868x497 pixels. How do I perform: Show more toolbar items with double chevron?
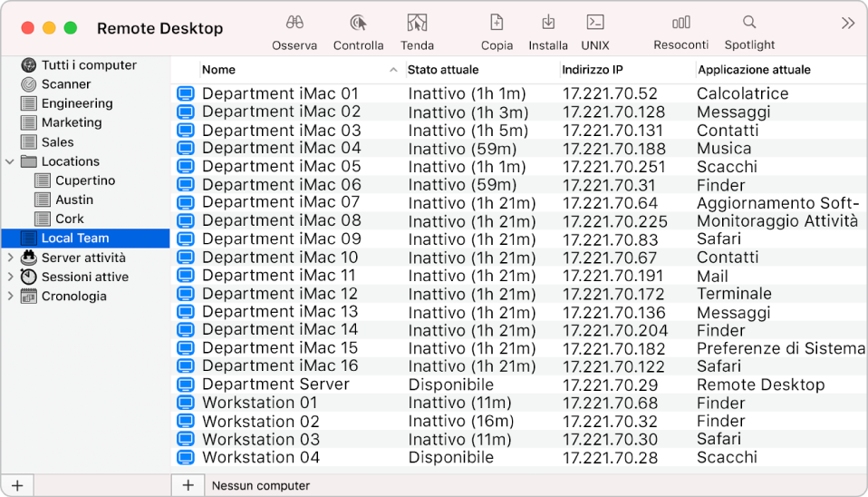(x=848, y=24)
